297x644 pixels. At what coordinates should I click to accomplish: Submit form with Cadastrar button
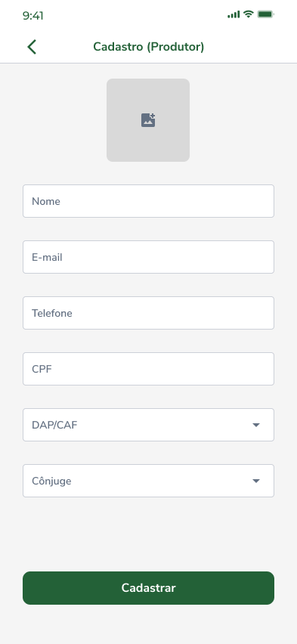[148, 588]
